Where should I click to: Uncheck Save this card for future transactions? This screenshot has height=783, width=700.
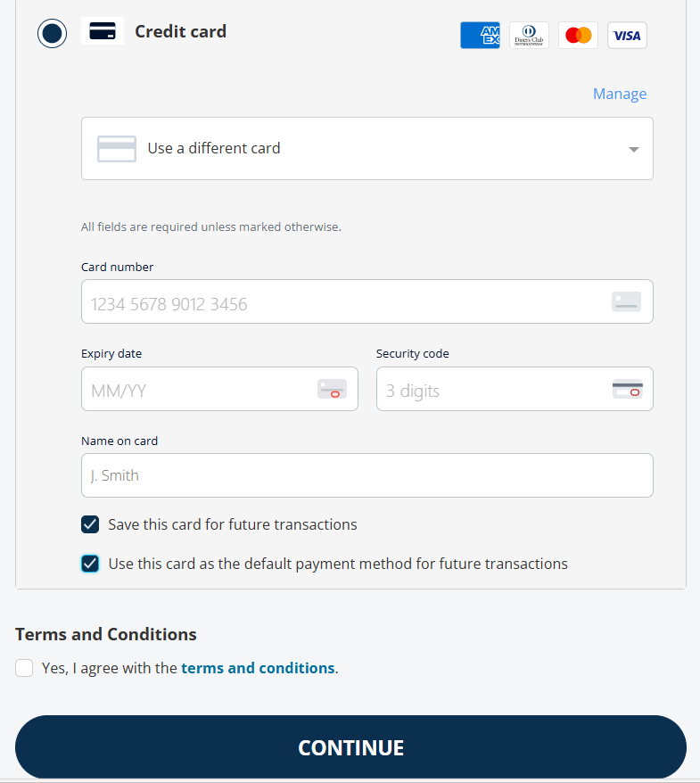90,524
